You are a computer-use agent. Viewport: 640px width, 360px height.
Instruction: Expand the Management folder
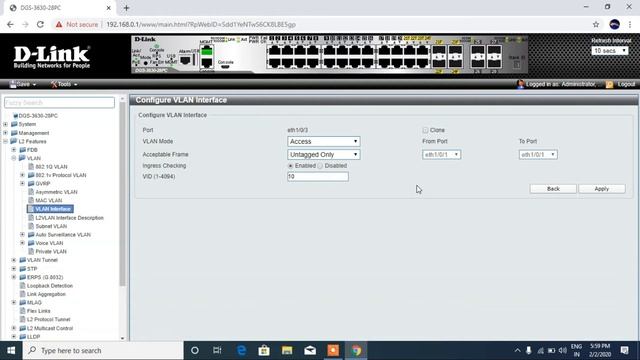tap(5, 133)
